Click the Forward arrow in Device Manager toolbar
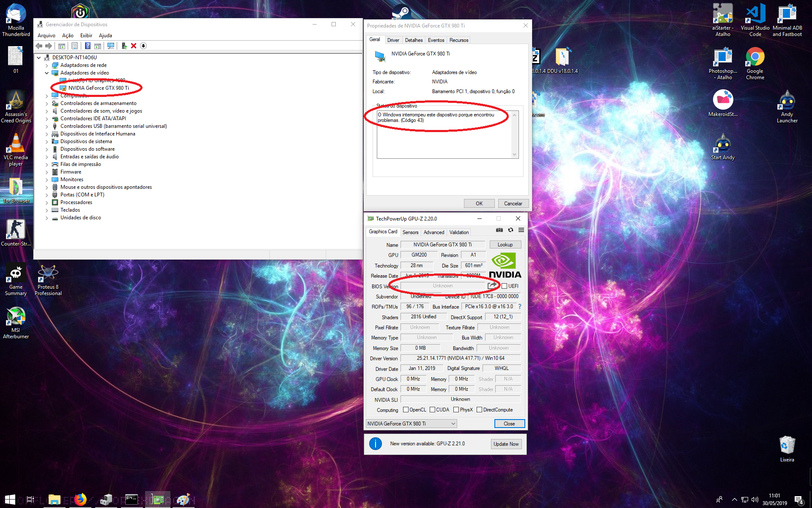The image size is (812, 508). 49,46
